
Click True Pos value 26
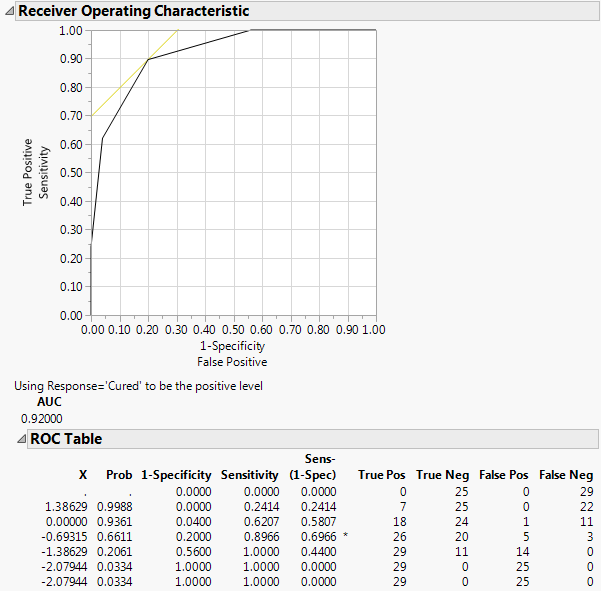[x=400, y=537]
